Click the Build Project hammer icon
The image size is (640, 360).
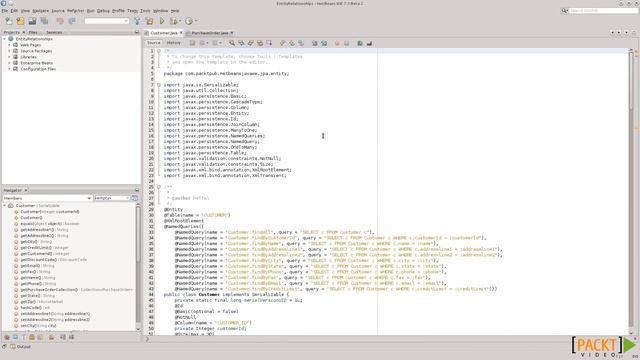pyautogui.click(x=137, y=21)
